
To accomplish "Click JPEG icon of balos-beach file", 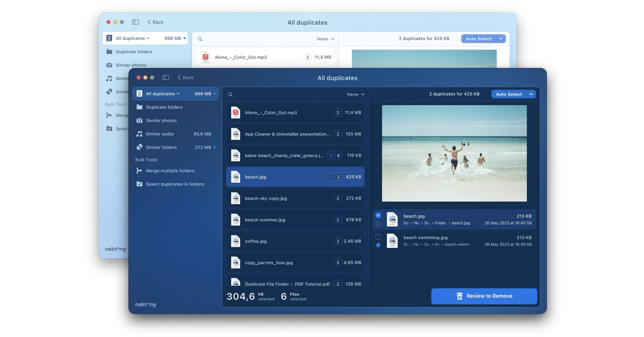I will point(235,155).
